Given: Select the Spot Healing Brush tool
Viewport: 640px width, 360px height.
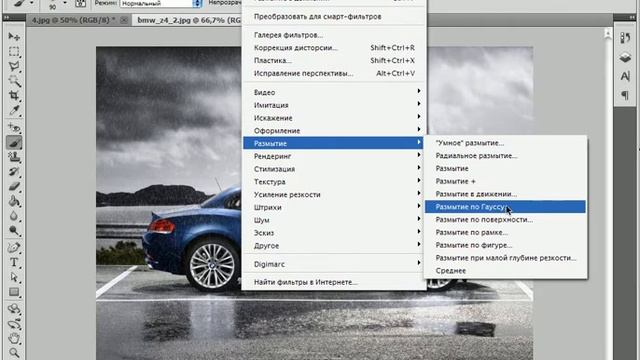Looking at the screenshot, I should tap(14, 128).
